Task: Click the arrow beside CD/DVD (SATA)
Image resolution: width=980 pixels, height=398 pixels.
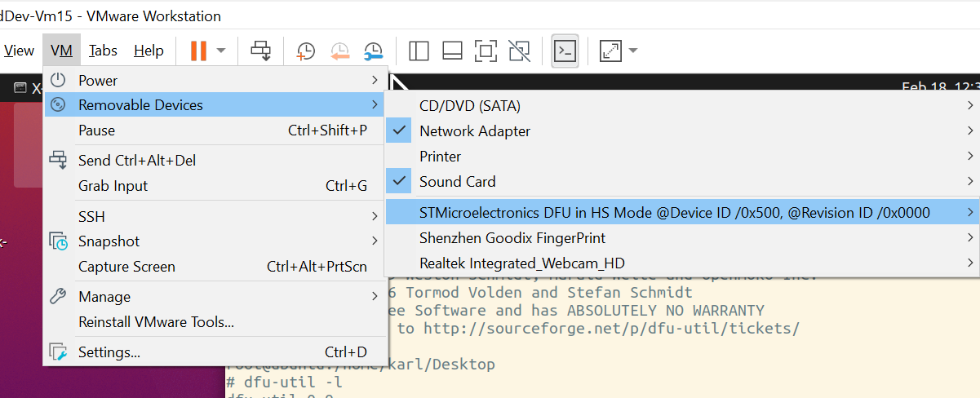Action: click(970, 106)
